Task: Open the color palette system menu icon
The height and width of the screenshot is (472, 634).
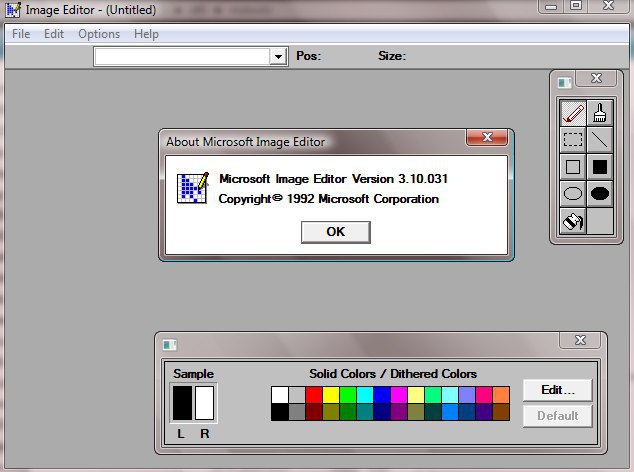Action: pyautogui.click(x=169, y=345)
